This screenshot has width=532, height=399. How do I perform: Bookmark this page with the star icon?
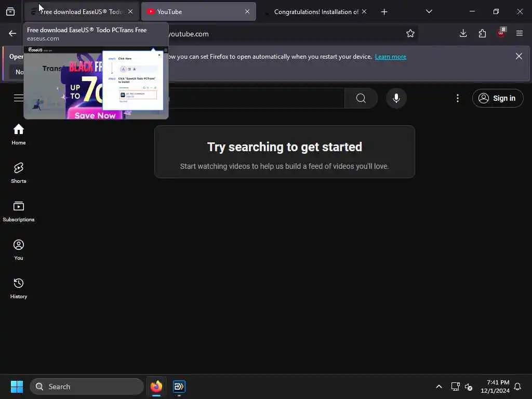pyautogui.click(x=410, y=34)
